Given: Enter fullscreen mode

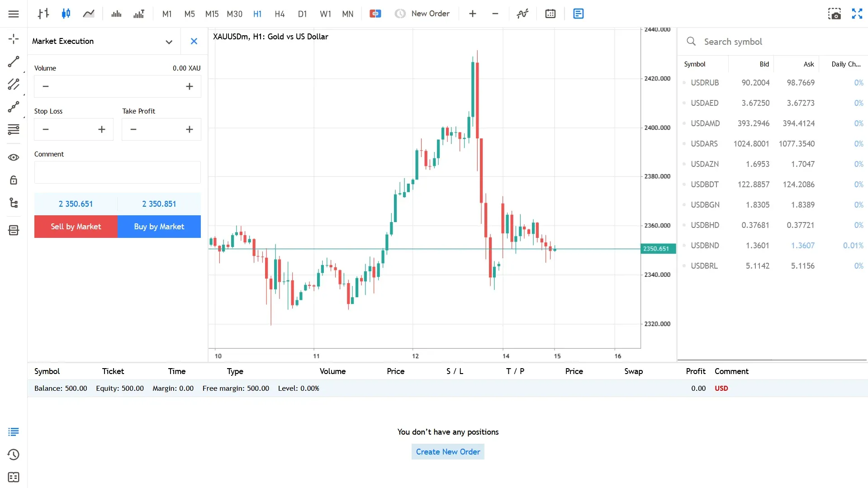Looking at the screenshot, I should [857, 14].
